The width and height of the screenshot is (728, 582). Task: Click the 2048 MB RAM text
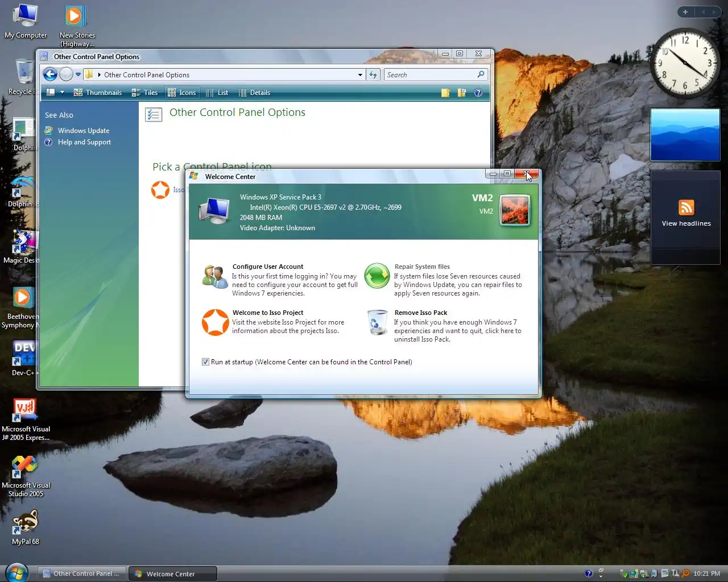click(260, 218)
